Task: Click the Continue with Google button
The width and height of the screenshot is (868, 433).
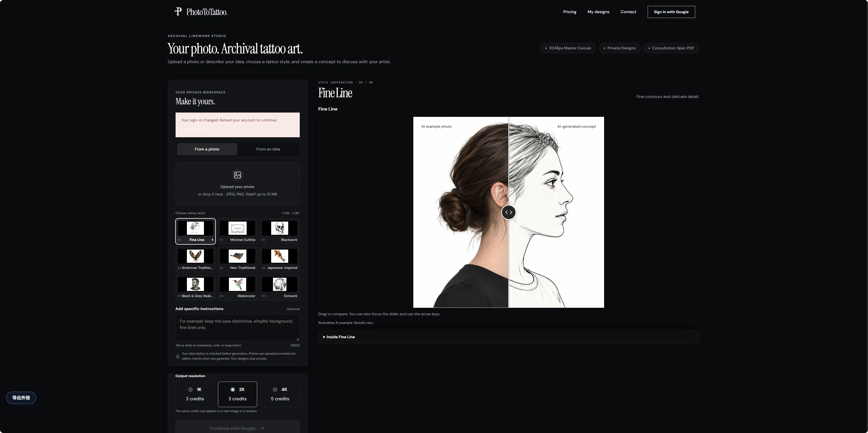Action: tap(238, 427)
